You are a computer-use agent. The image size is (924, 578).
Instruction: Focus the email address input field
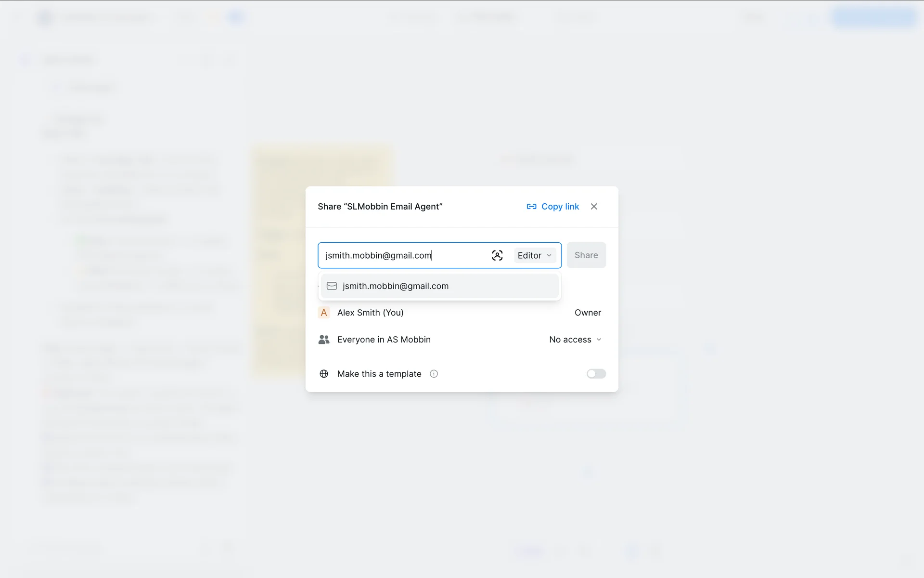point(403,255)
